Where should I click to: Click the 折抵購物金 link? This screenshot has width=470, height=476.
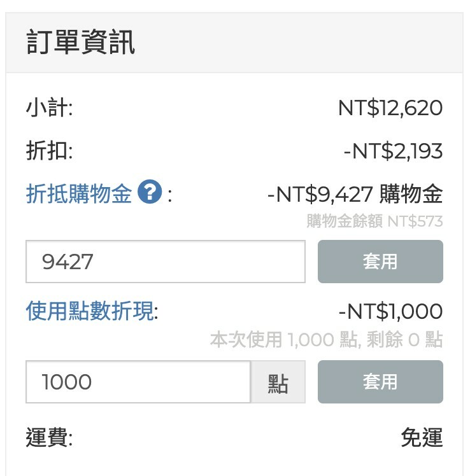[79, 193]
